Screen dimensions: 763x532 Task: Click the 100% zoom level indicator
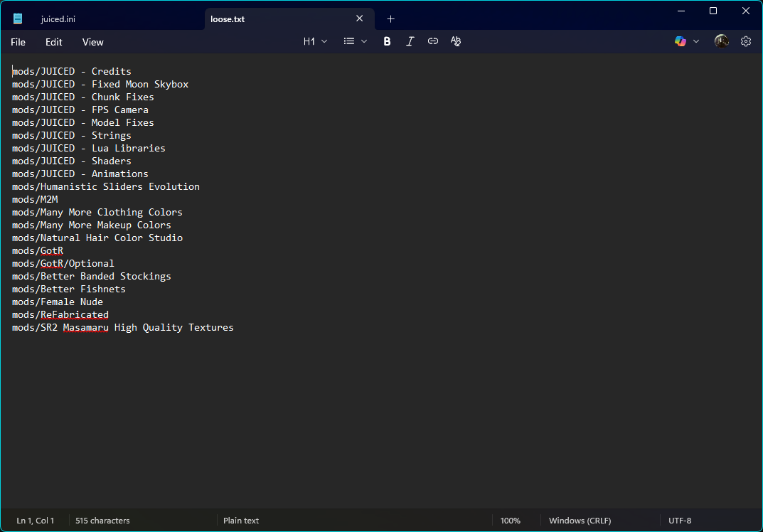point(510,521)
